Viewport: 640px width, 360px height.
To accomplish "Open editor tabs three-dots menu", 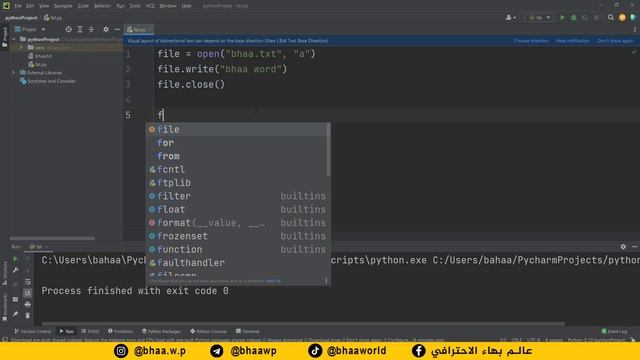I will pos(635,29).
